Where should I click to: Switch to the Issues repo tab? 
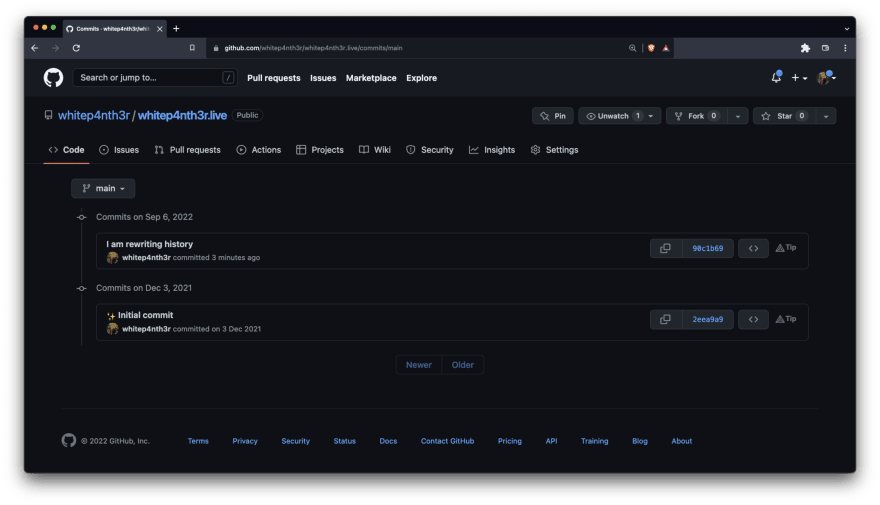pos(119,150)
